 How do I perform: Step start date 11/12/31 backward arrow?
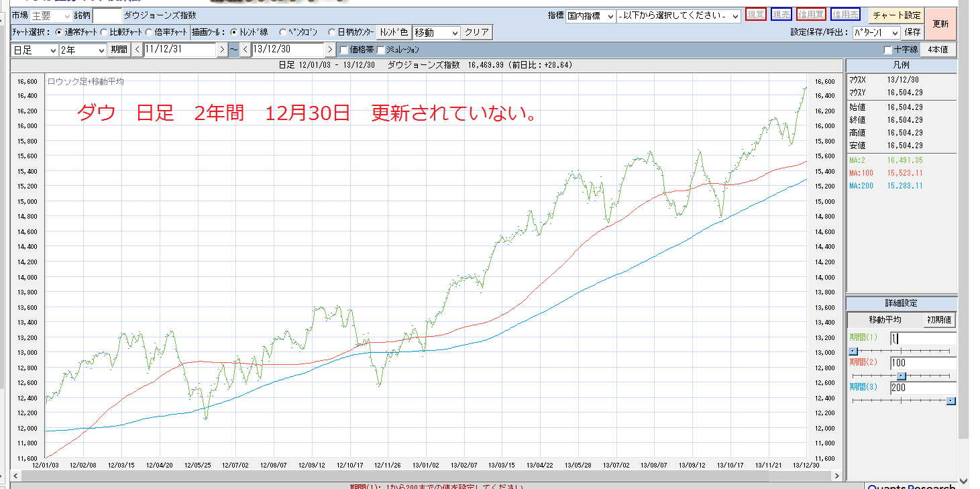(137, 49)
